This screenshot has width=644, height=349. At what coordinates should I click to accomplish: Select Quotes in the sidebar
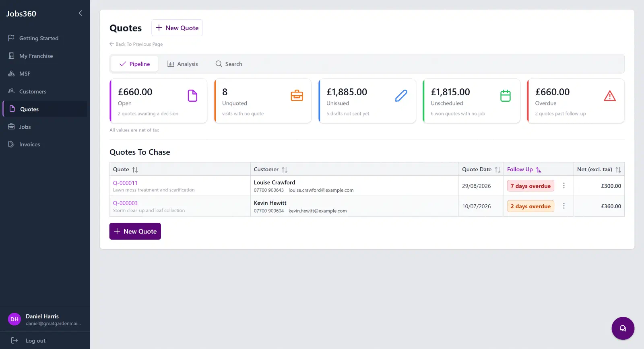pyautogui.click(x=45, y=109)
